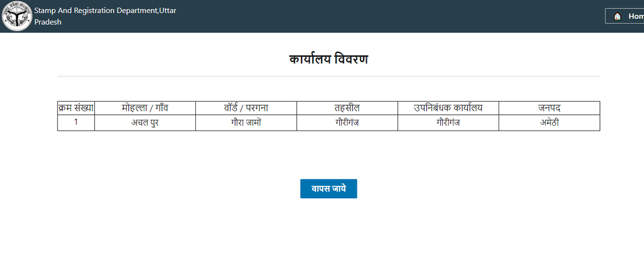Select the अमेठी district cell
The height and width of the screenshot is (260, 644).
[549, 122]
